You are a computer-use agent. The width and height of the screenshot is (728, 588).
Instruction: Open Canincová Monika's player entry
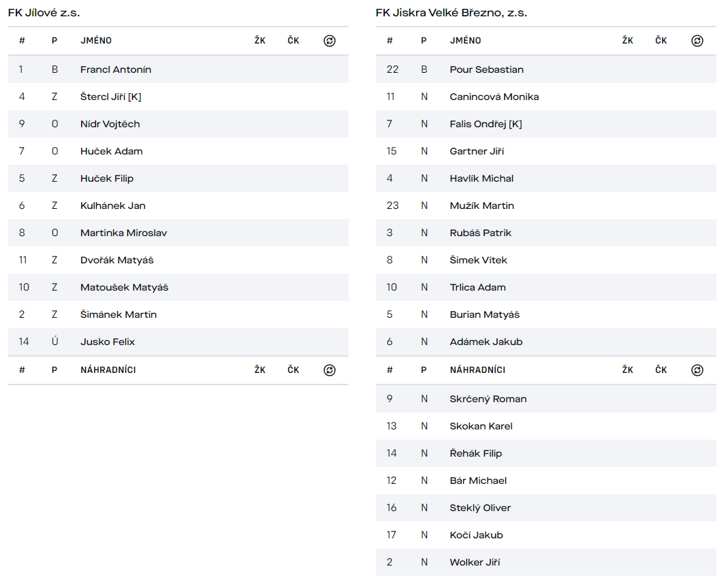coord(494,97)
